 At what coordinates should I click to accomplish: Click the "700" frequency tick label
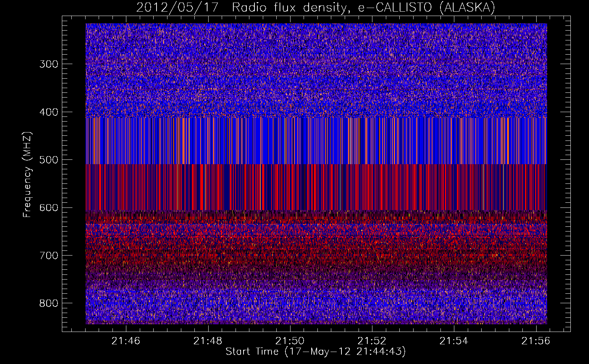(x=49, y=256)
